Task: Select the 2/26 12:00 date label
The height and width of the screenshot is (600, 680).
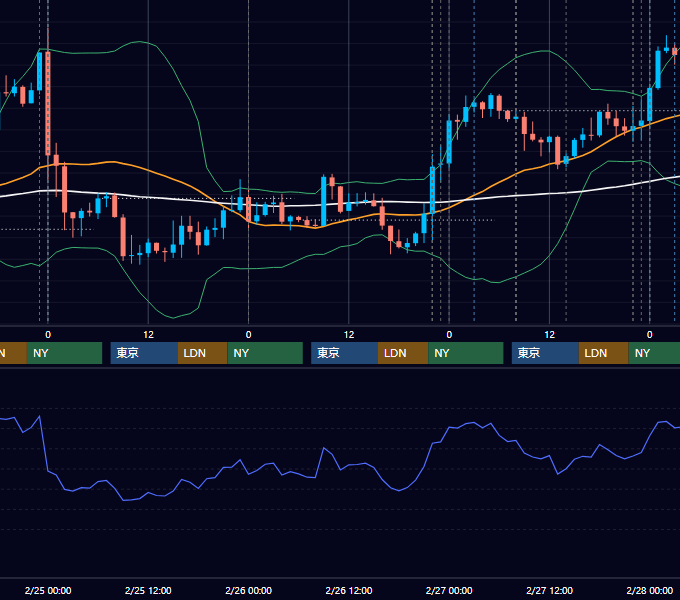Action: pos(349,590)
